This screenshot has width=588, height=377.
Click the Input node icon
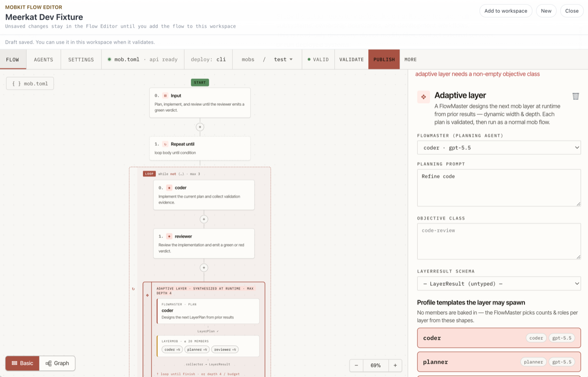165,95
